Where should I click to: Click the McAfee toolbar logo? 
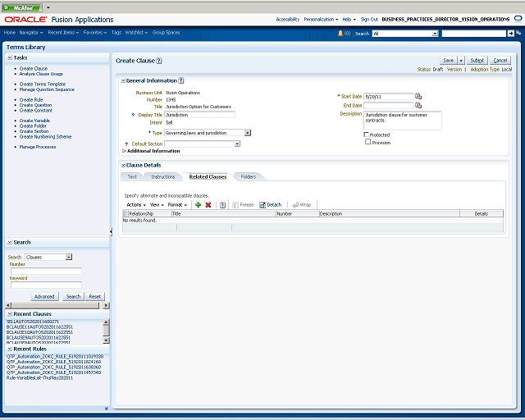(x=22, y=7)
